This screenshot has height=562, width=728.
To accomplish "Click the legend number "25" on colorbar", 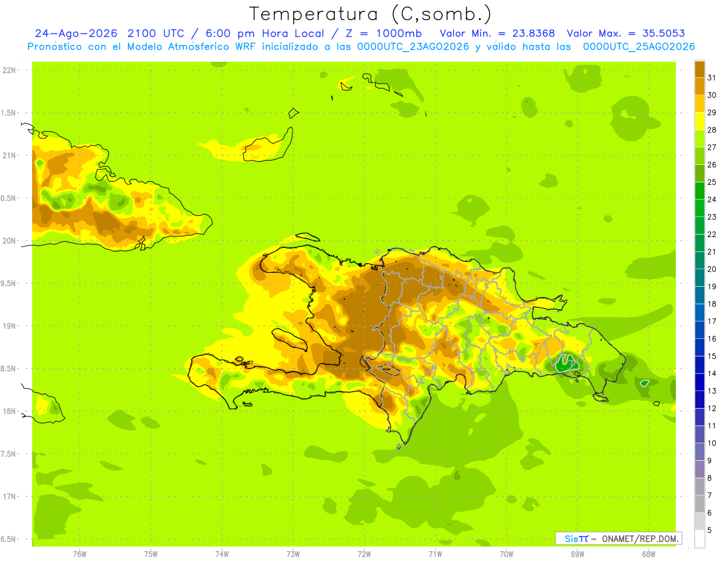I will [x=712, y=182].
